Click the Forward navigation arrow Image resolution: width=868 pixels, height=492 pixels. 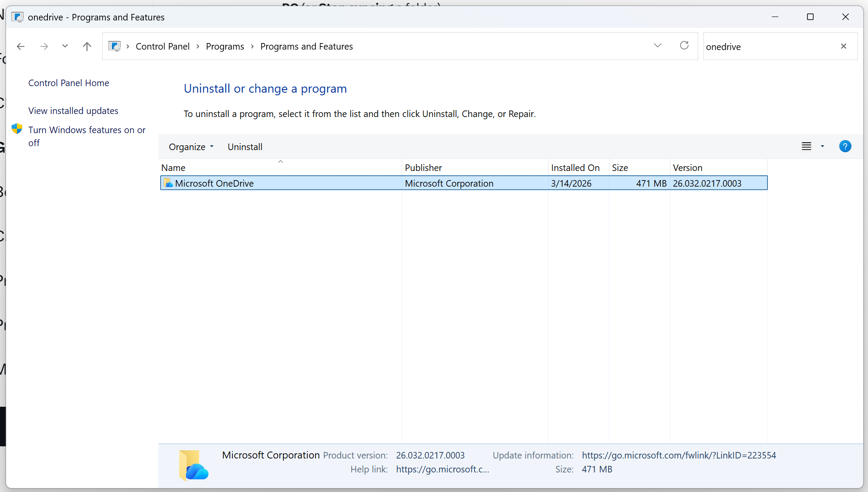[44, 46]
